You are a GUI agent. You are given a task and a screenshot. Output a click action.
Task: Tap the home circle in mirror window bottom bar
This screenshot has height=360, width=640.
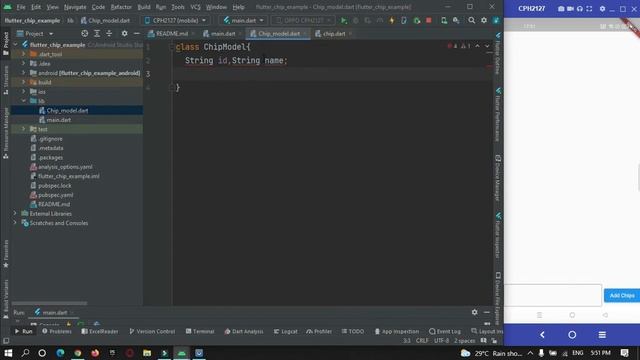click(572, 335)
